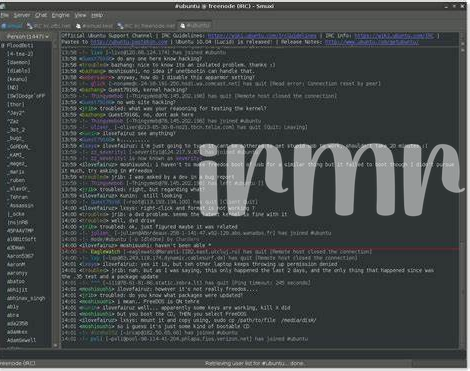Click the message 'well, dvd drive'
This screenshot has height=371, width=470.
(x=133, y=221)
